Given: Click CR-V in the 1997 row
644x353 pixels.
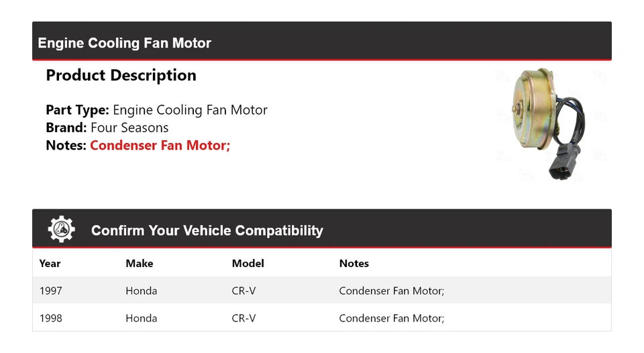Looking at the screenshot, I should (x=244, y=291).
